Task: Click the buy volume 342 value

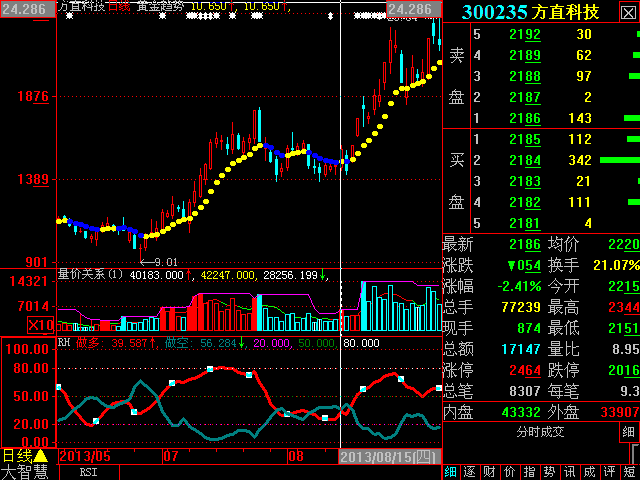Action: point(580,160)
